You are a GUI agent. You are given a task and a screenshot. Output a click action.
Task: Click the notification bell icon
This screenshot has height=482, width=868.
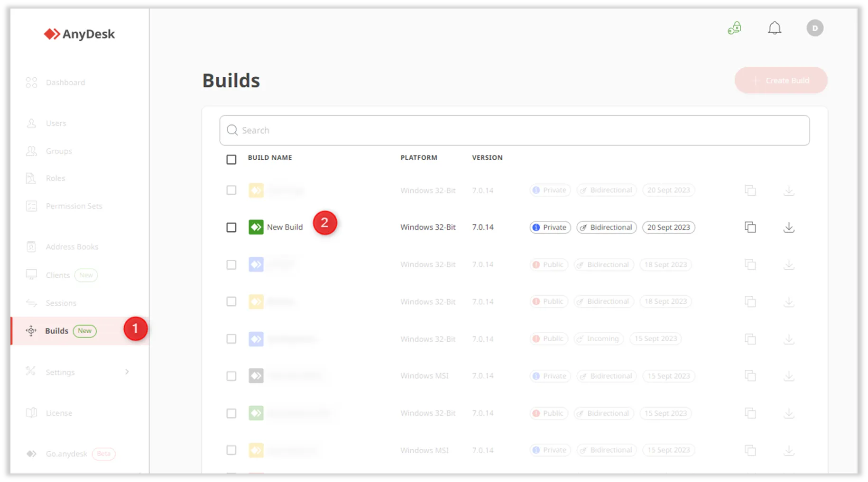coord(774,28)
